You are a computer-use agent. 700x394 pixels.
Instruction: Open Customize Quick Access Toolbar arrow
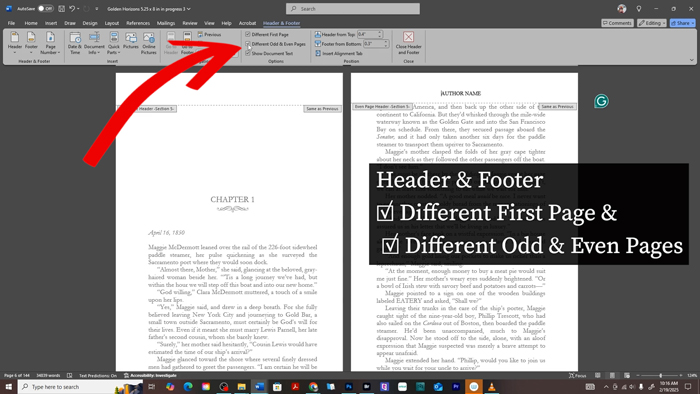point(97,8)
